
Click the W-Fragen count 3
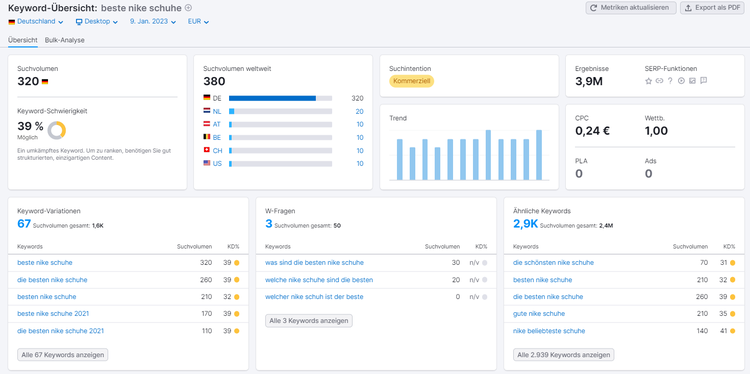[269, 224]
